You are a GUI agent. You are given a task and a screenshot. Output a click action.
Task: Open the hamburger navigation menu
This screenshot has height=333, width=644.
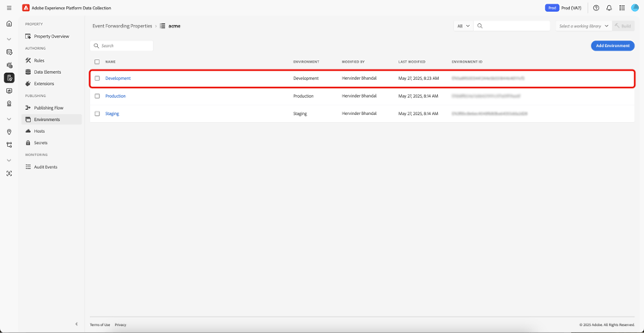point(9,8)
